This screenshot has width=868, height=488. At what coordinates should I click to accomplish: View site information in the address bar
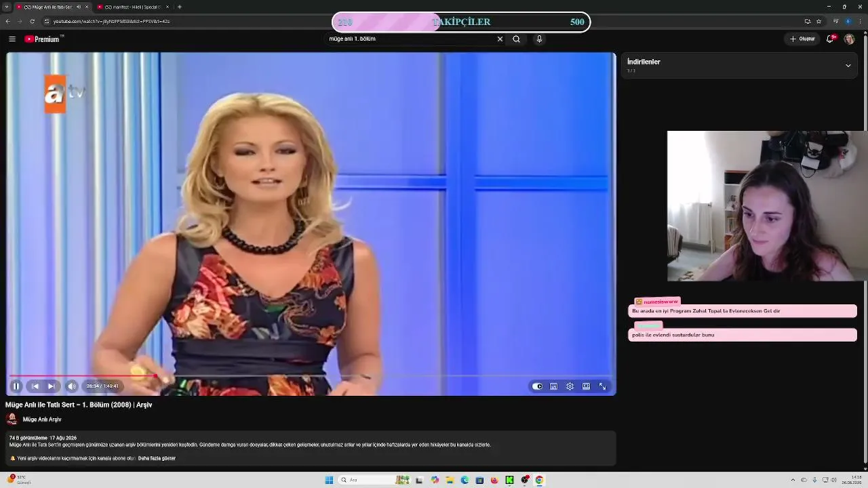(47, 21)
